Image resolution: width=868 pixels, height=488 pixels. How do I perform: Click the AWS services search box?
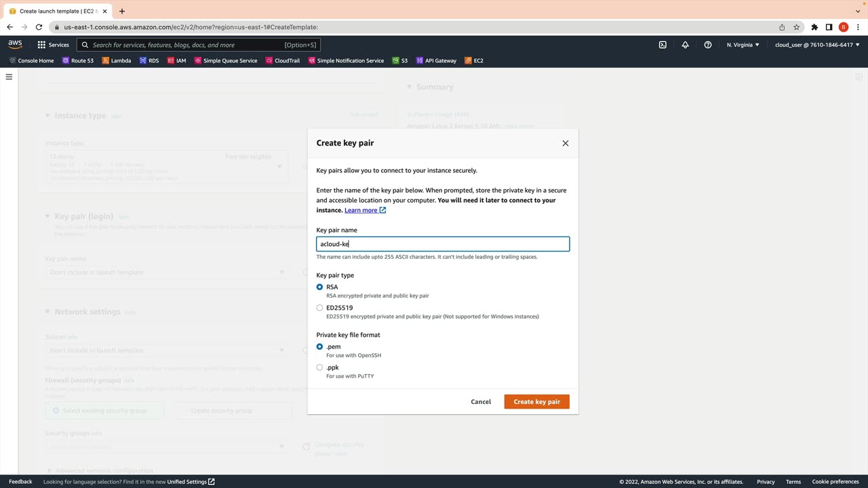point(198,45)
